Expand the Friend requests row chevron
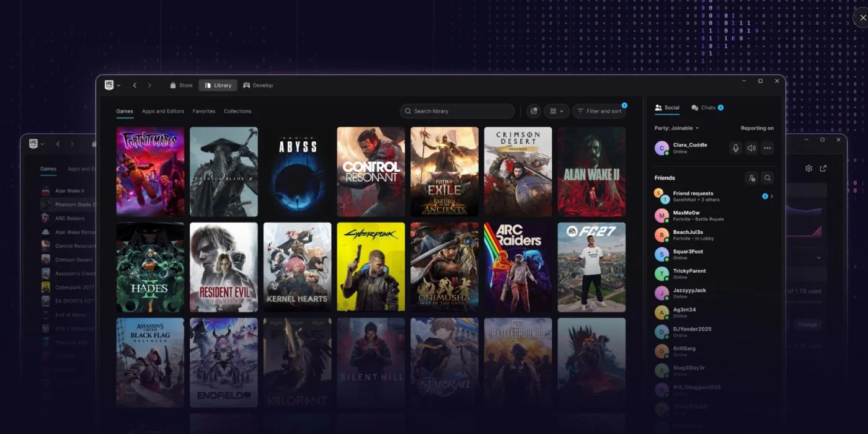The width and height of the screenshot is (868, 434). click(772, 196)
